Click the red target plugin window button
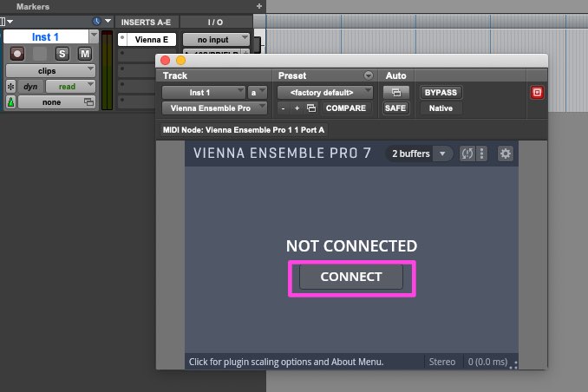This screenshot has width=588, height=392. pyautogui.click(x=537, y=92)
